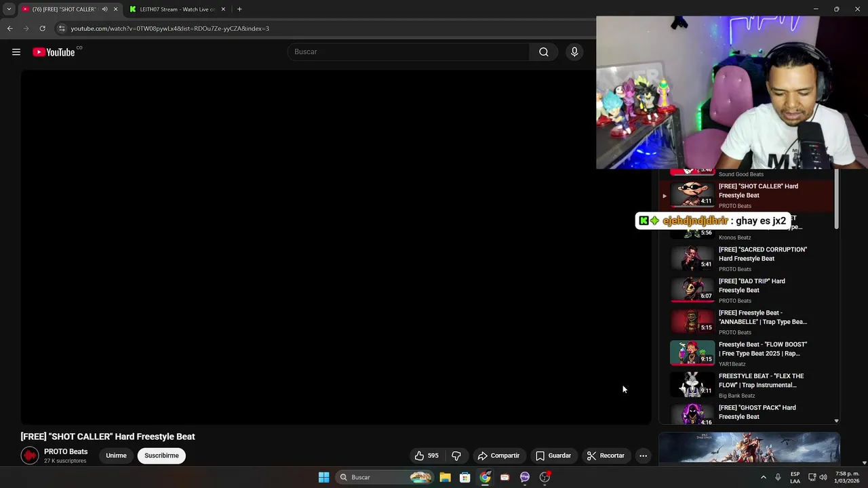Open OBS icon with red dot
This screenshot has height=488, width=868.
click(x=545, y=477)
